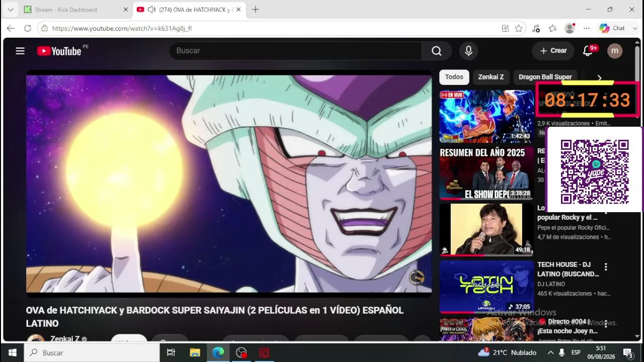This screenshot has width=644, height=362.
Task: Open the YouTube account avatar menu
Action: pyautogui.click(x=615, y=51)
